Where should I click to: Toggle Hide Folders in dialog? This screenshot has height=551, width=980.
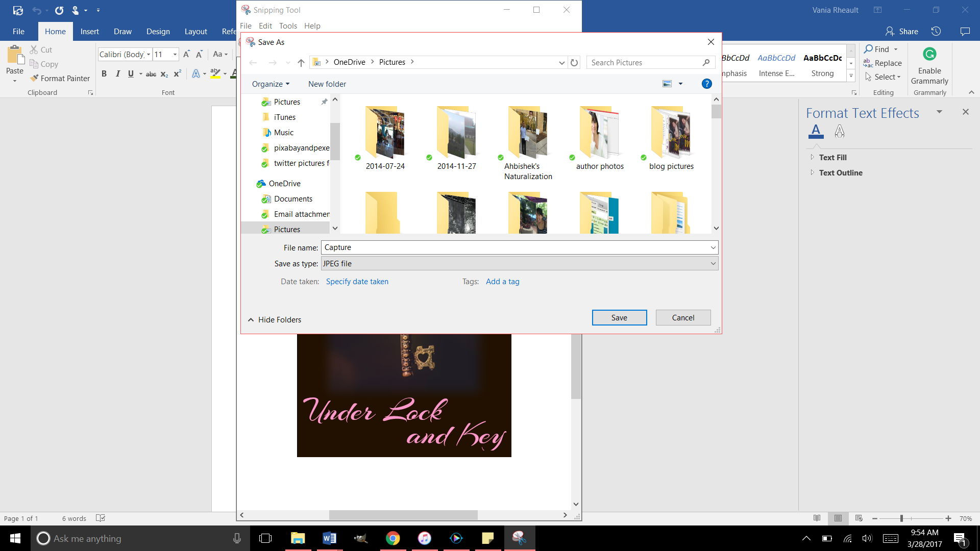click(275, 319)
